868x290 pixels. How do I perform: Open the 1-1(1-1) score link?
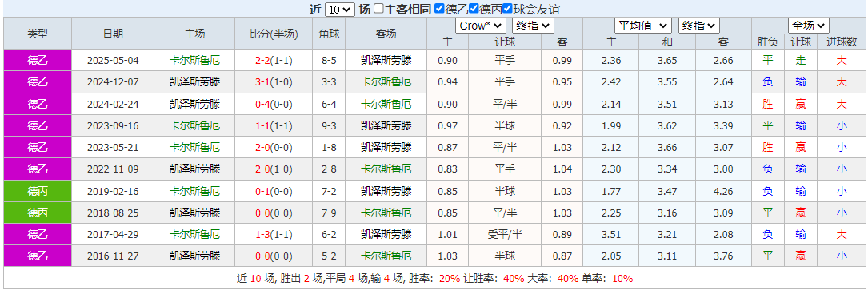274,125
